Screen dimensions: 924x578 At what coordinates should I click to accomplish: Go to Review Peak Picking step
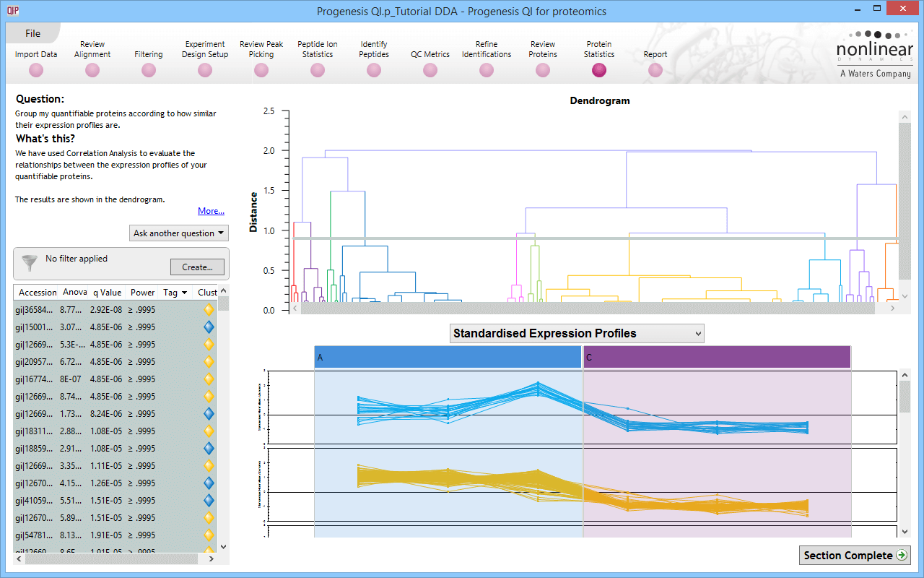click(x=261, y=70)
